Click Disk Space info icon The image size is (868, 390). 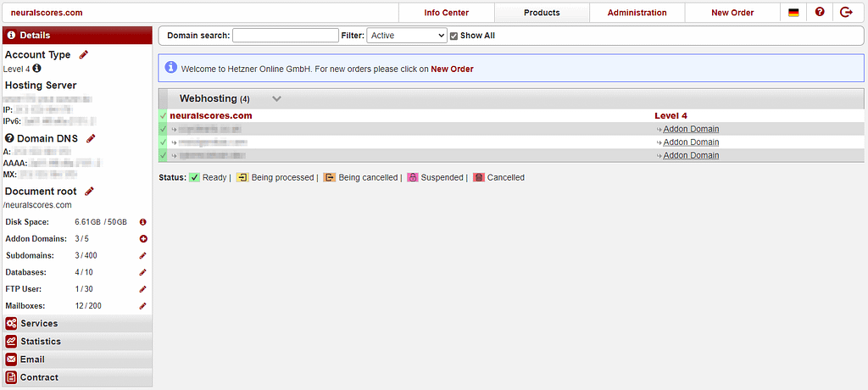[143, 222]
